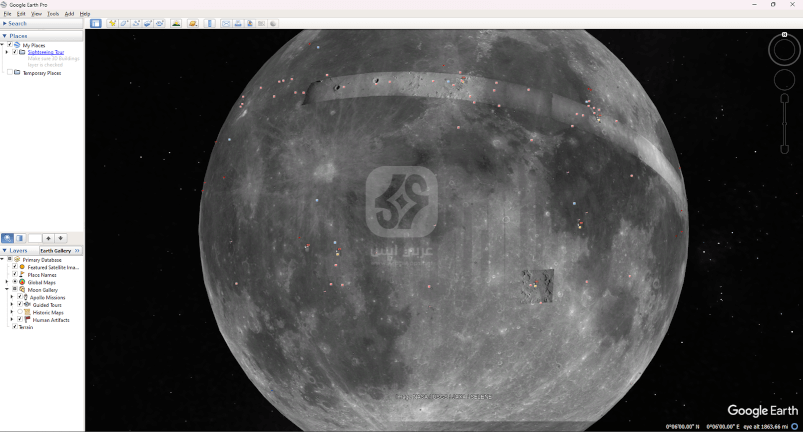The image size is (803, 432).
Task: Click the gray sphere toolbar icon
Action: click(x=273, y=24)
